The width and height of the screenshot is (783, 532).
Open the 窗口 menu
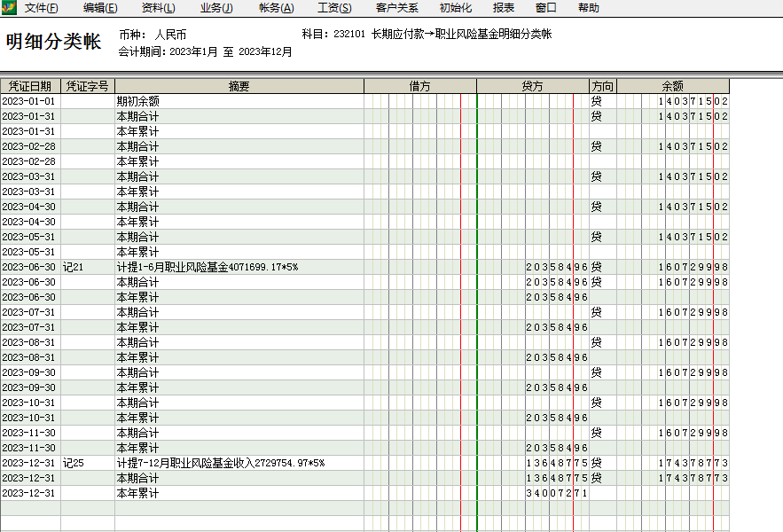pos(546,8)
